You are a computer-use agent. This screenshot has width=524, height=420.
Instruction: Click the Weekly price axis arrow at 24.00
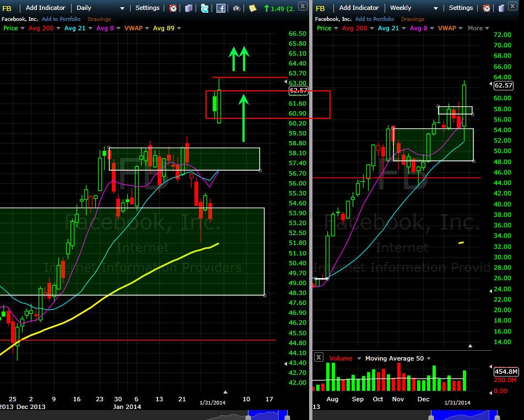[x=490, y=291]
